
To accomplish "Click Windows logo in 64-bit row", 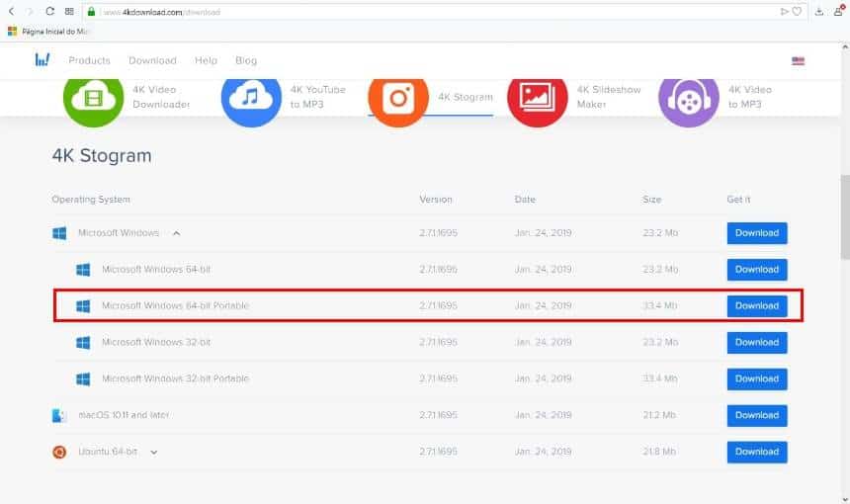I will [x=83, y=270].
